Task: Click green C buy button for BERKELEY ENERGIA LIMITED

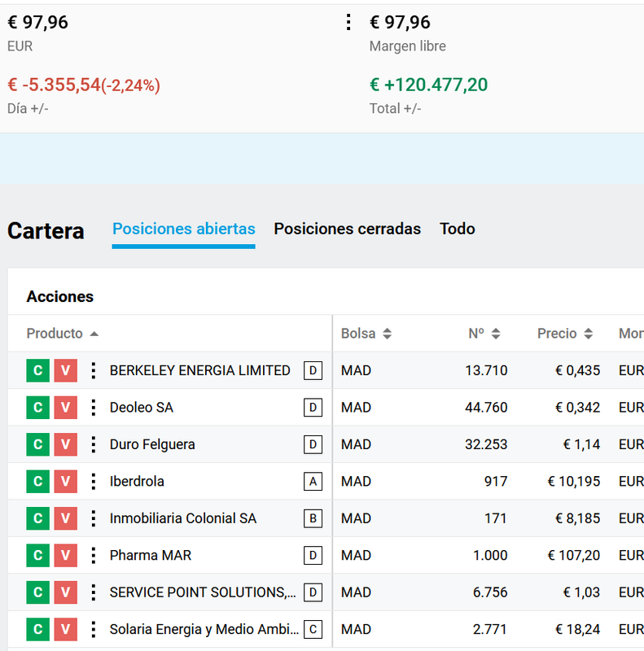Action: [37, 370]
